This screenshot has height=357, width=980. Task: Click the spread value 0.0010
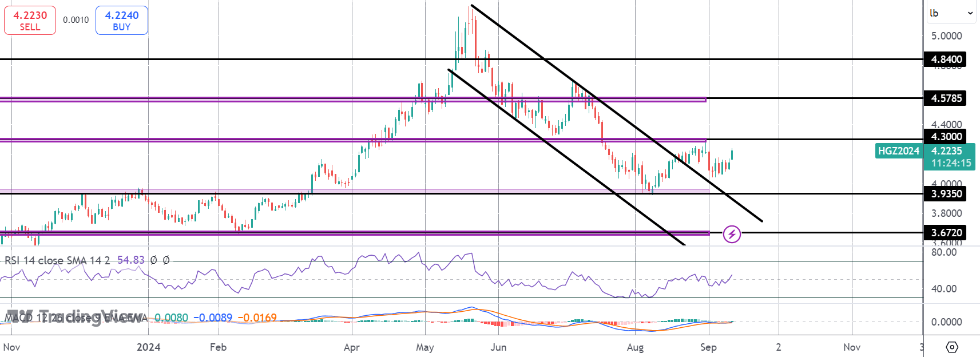click(76, 20)
